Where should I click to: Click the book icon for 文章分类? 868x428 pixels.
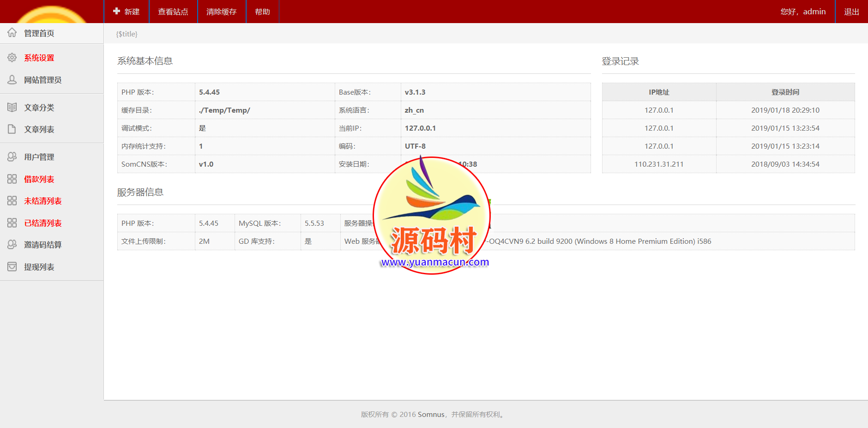tap(12, 108)
